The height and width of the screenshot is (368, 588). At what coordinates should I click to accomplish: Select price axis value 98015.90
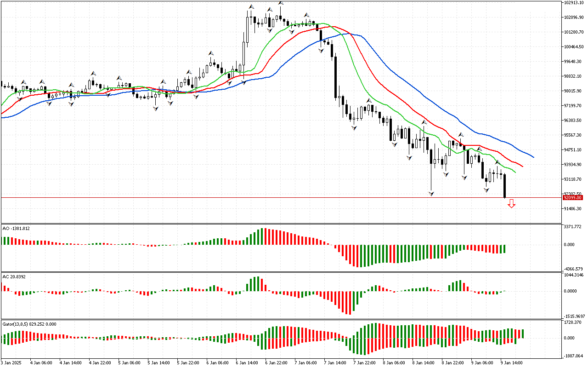[573, 91]
